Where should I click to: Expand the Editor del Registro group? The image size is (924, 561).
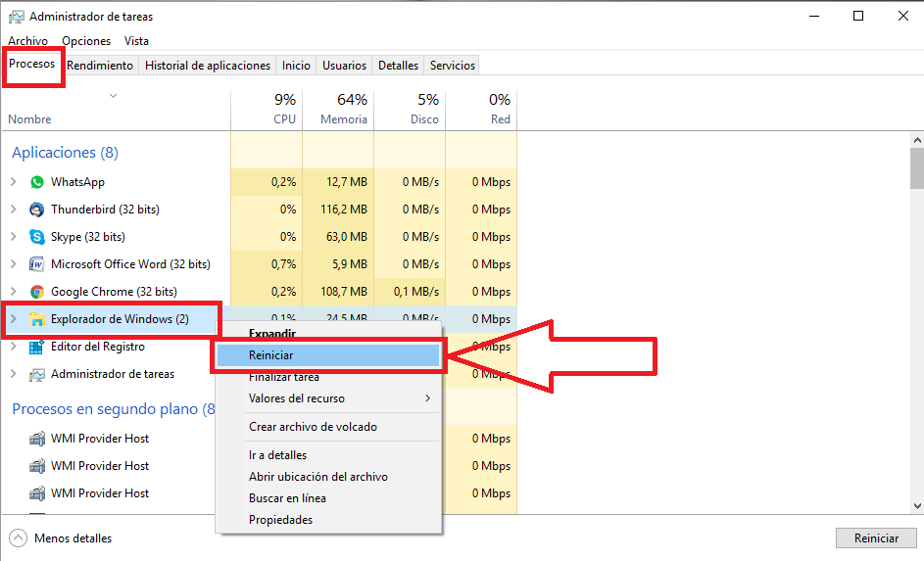click(x=14, y=347)
